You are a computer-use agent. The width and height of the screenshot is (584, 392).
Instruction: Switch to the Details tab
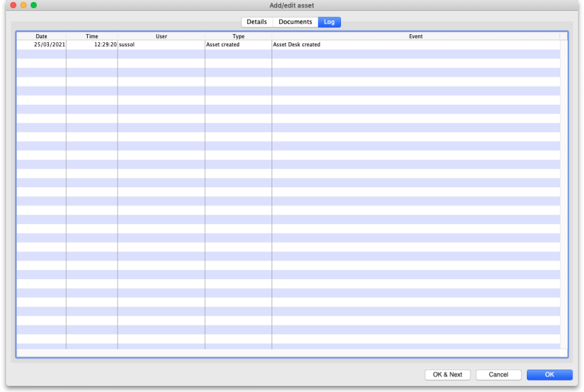[257, 22]
